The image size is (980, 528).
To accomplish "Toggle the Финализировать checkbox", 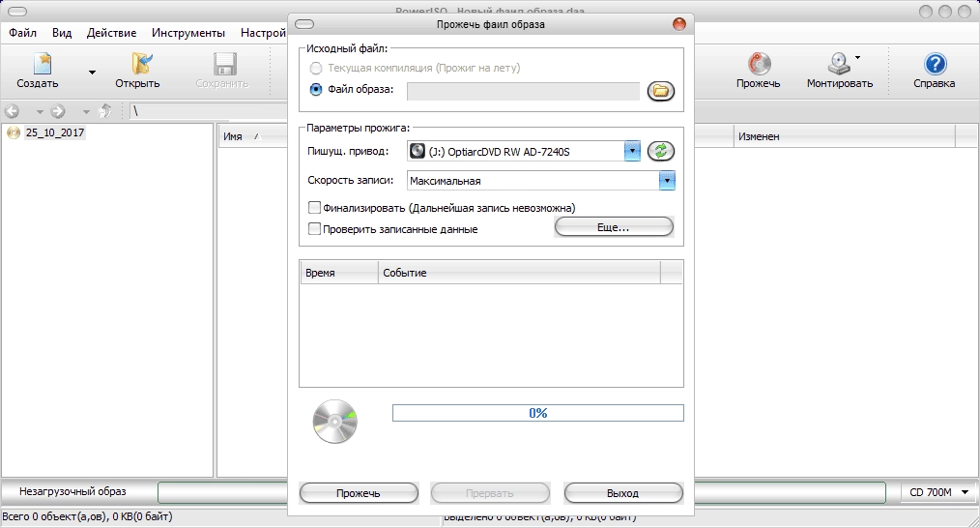I will click(x=315, y=207).
